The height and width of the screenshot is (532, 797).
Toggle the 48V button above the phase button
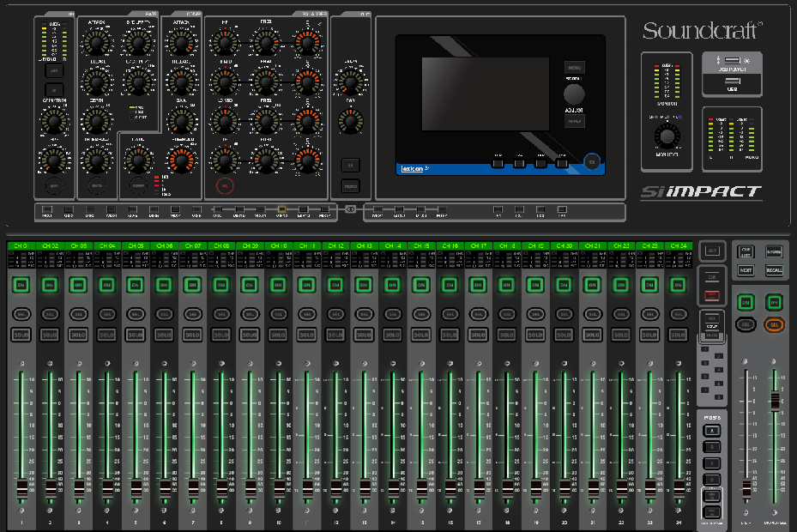coord(54,70)
